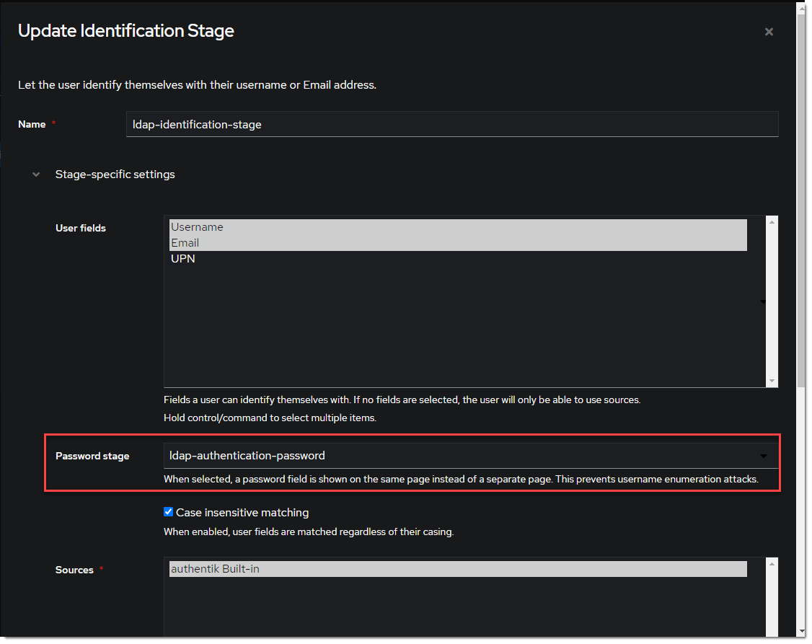Viewport: 812px width, 644px height.
Task: Deselect Email in User fields
Action: (x=185, y=242)
